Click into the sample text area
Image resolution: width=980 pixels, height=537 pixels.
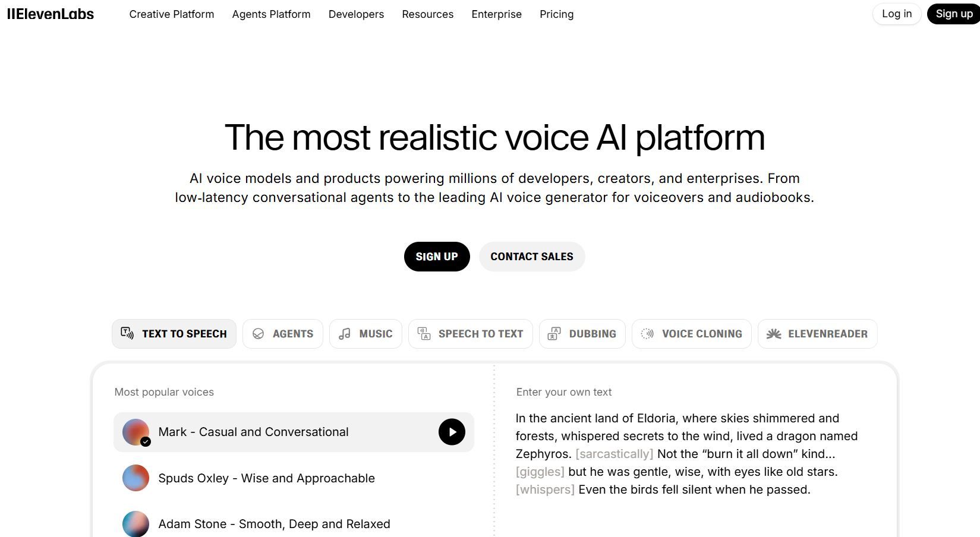pos(686,454)
